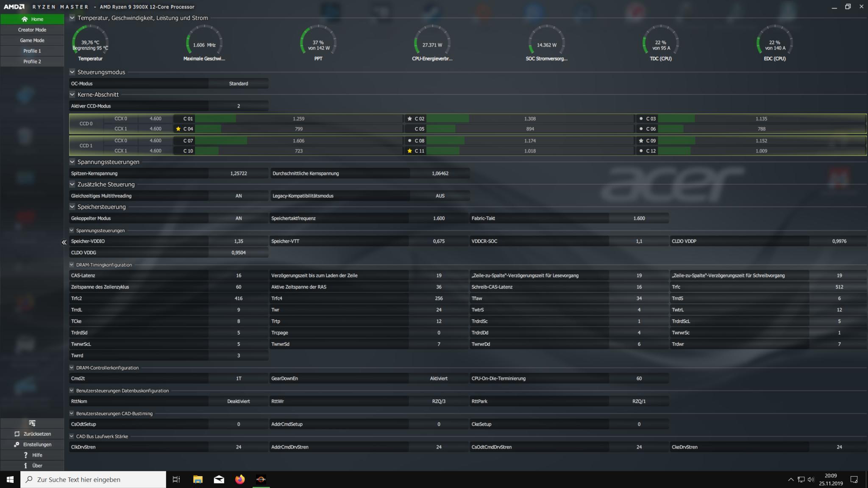Click the Aktiver CCD-Modus value 2

click(238, 106)
